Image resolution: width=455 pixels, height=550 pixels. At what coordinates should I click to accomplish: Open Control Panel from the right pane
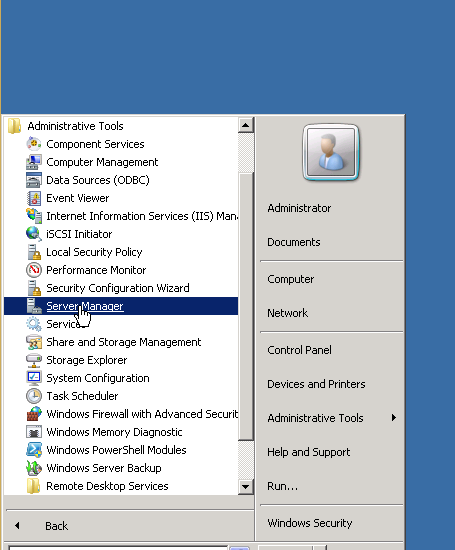[x=299, y=350]
